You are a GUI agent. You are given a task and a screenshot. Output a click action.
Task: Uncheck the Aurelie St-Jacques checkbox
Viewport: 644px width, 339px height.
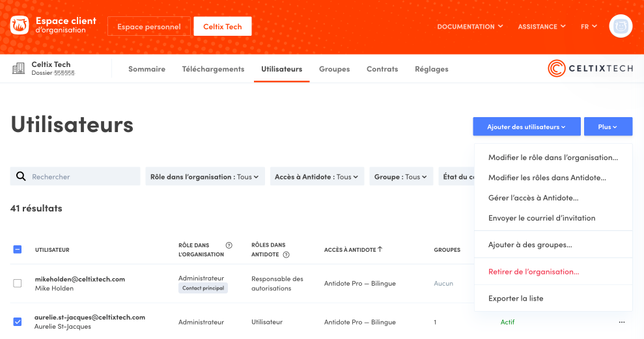18,321
